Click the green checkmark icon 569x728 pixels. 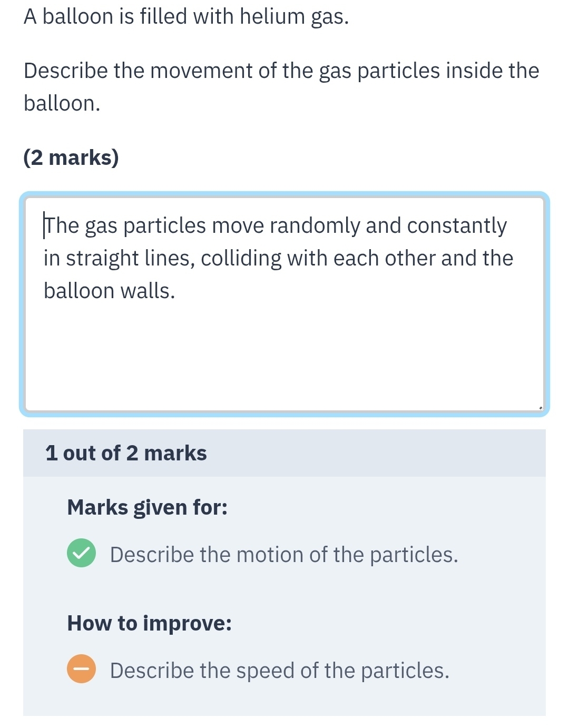(81, 553)
